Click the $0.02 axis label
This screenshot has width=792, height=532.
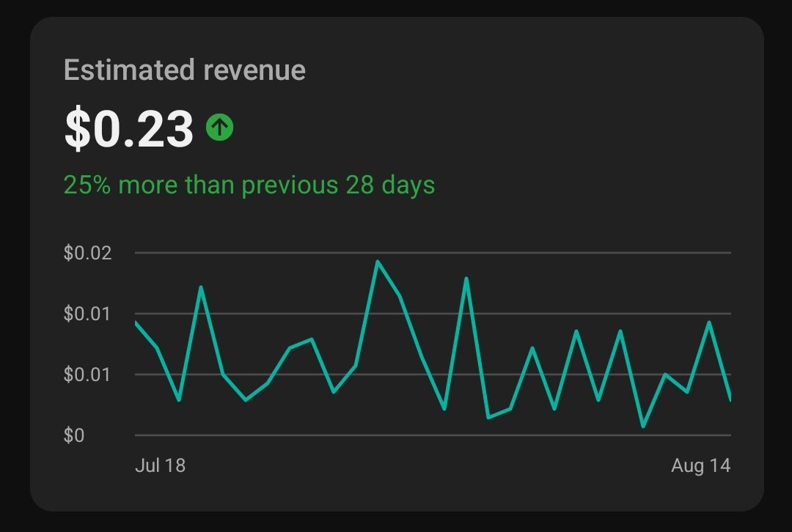tap(87, 252)
